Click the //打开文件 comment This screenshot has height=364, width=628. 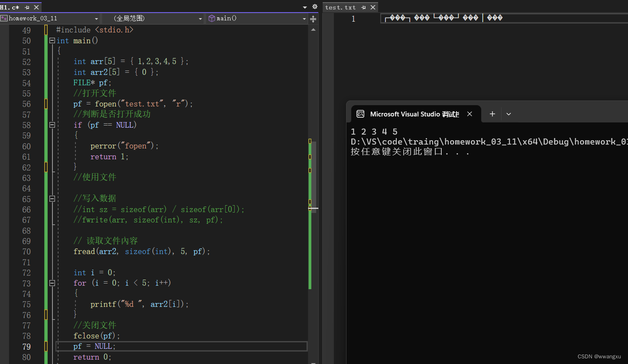tap(95, 93)
